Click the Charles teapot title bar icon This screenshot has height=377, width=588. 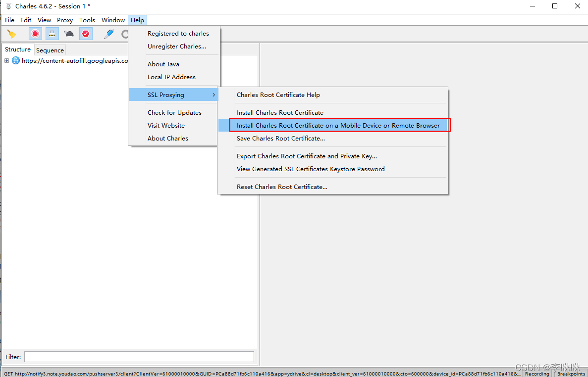pos(8,6)
